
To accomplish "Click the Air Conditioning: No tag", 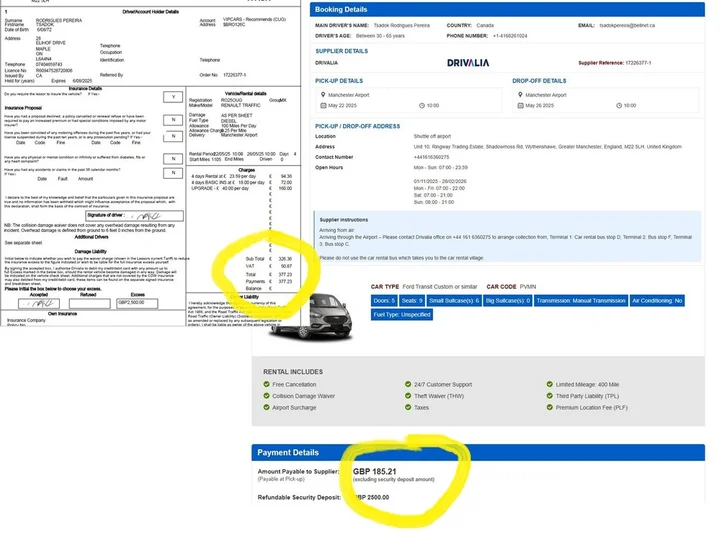I will click(x=658, y=300).
